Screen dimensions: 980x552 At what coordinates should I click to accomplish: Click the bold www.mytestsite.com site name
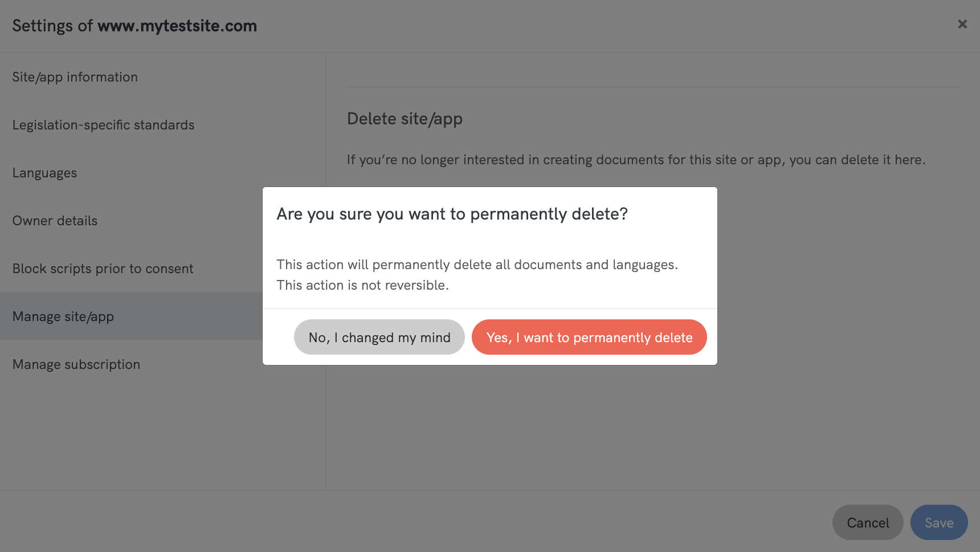177,26
